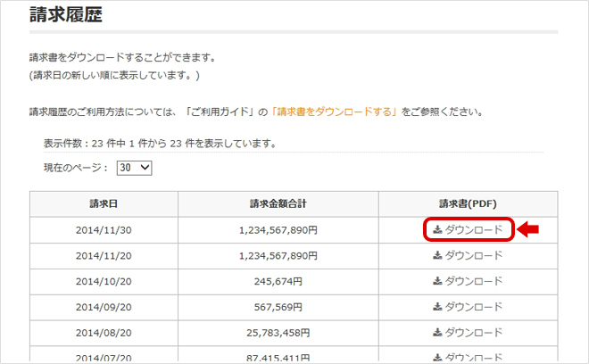
Task: Hit the download icon in the 2014/08/20 row
Action: [437, 332]
